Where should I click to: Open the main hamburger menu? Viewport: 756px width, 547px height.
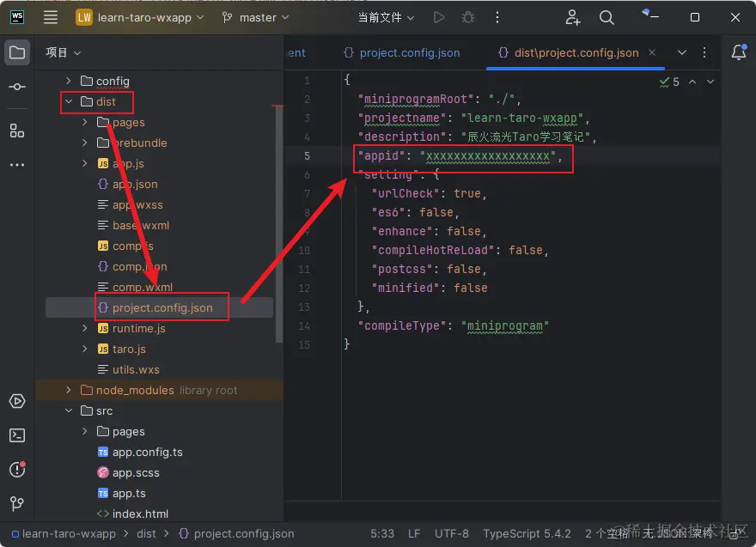click(51, 18)
